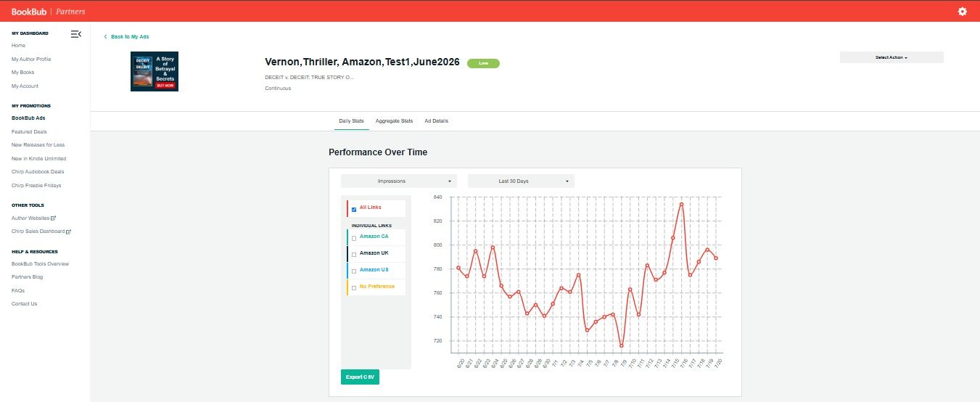The width and height of the screenshot is (980, 402).
Task: Enable the Amazon CA checkbox
Action: tap(354, 238)
